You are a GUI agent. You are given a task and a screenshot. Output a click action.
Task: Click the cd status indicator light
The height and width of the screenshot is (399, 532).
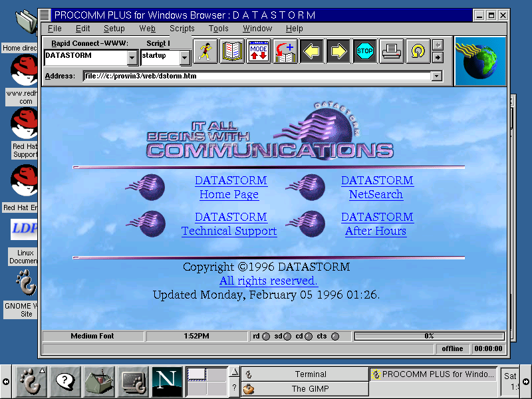tap(309, 336)
